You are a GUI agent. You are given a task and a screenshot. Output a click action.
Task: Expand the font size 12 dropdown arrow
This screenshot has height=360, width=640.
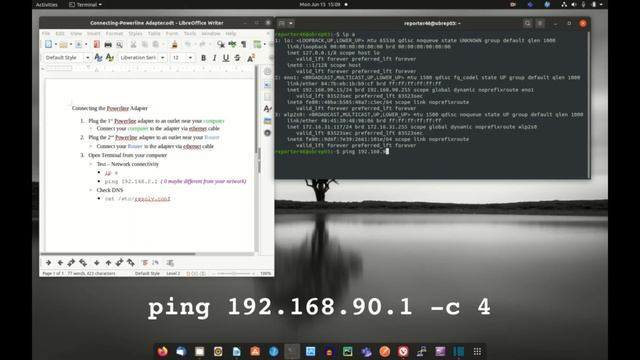click(190, 58)
